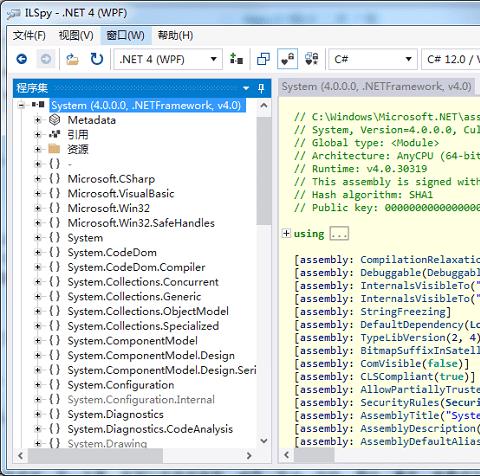
Task: Open the 程序集 panel options dropdown arrow
Action: [x=246, y=88]
